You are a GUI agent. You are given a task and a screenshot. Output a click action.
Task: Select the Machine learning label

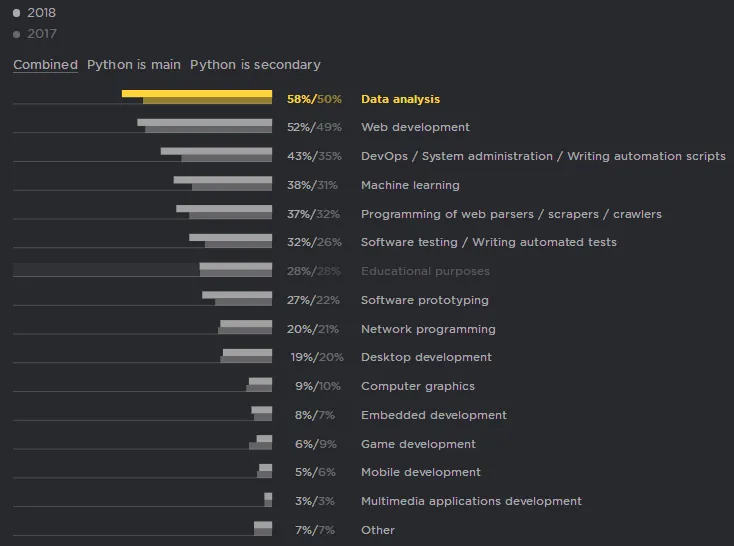coord(410,185)
